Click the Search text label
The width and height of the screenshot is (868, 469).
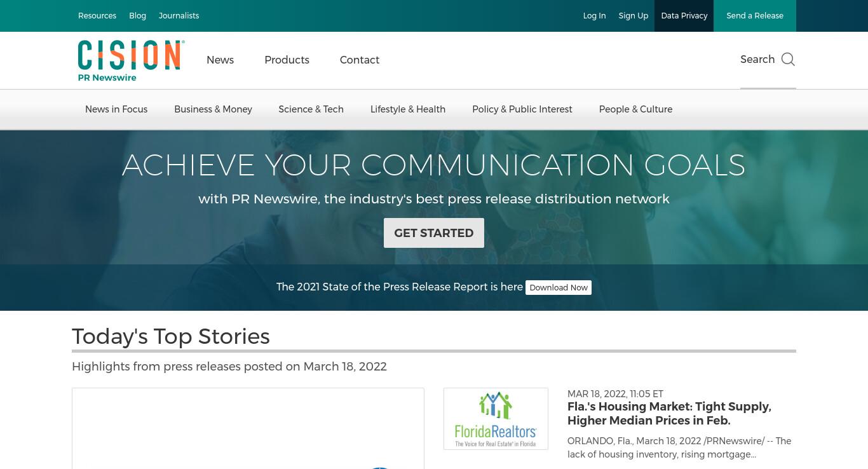pyautogui.click(x=757, y=59)
